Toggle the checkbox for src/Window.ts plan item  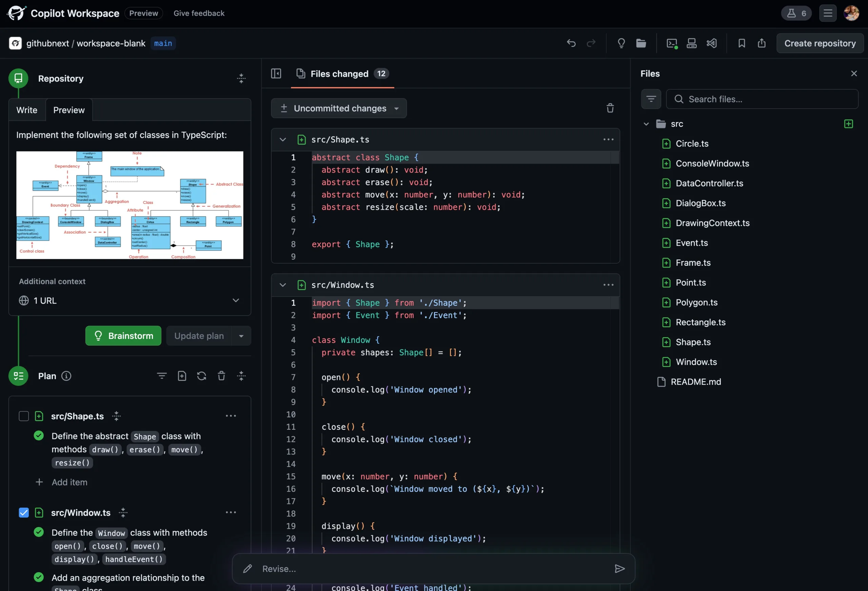(x=22, y=513)
